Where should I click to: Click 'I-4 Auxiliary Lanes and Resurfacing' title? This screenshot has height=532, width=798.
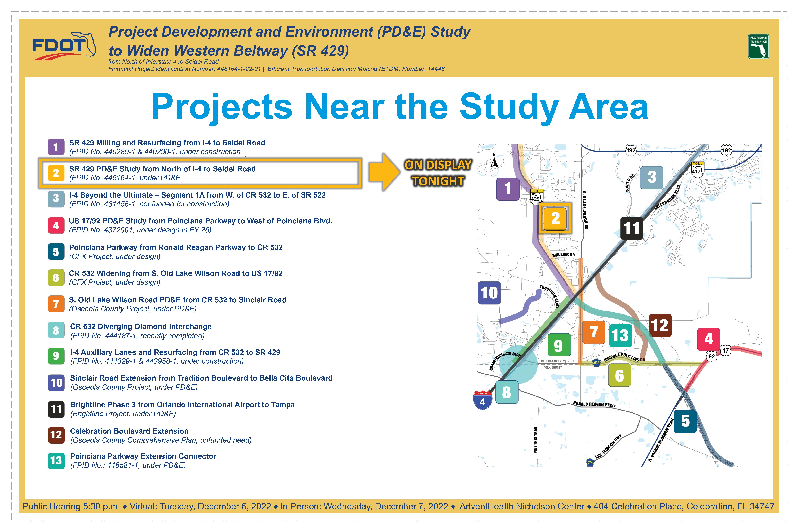pos(175,352)
